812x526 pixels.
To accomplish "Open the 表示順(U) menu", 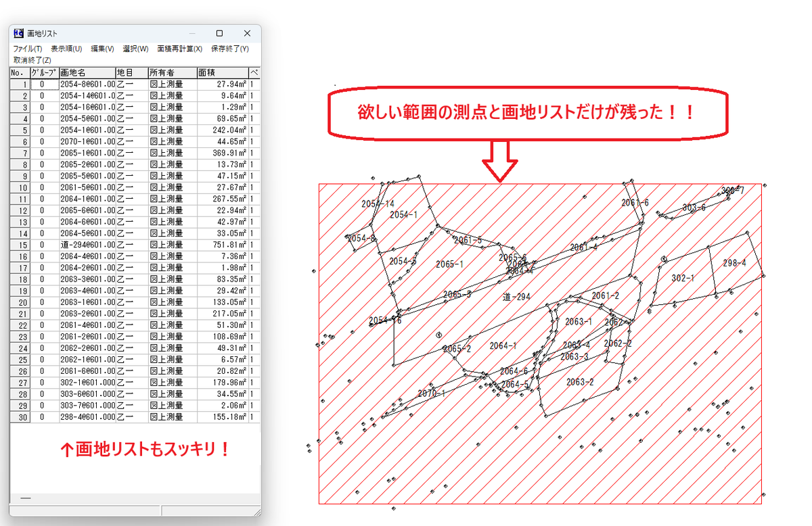I will (66, 49).
